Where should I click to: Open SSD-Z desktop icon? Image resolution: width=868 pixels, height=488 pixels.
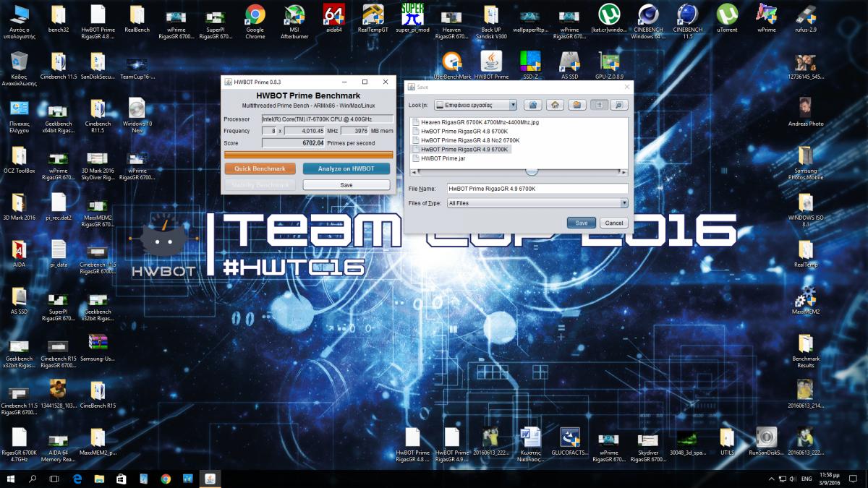click(530, 65)
